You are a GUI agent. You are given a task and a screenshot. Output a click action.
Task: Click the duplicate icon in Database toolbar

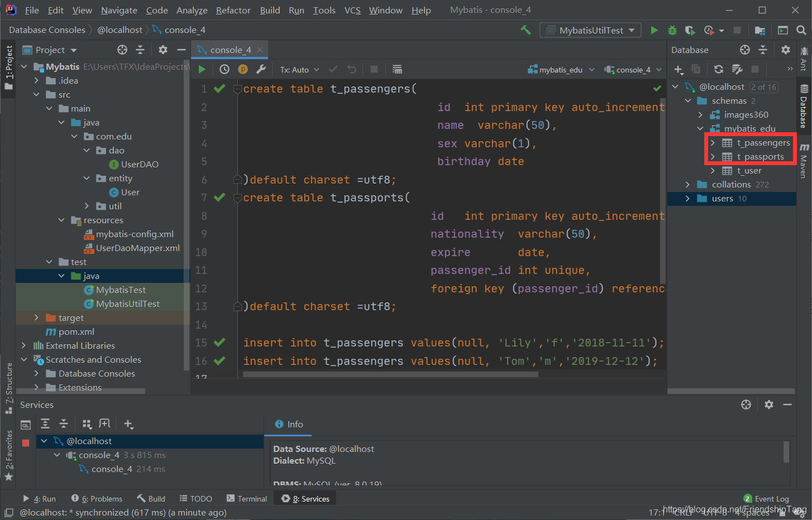(x=696, y=69)
